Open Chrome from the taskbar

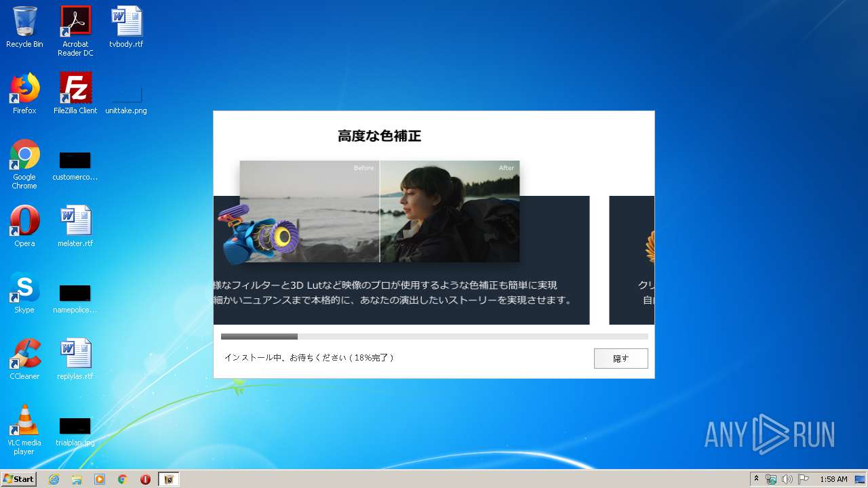click(x=123, y=479)
